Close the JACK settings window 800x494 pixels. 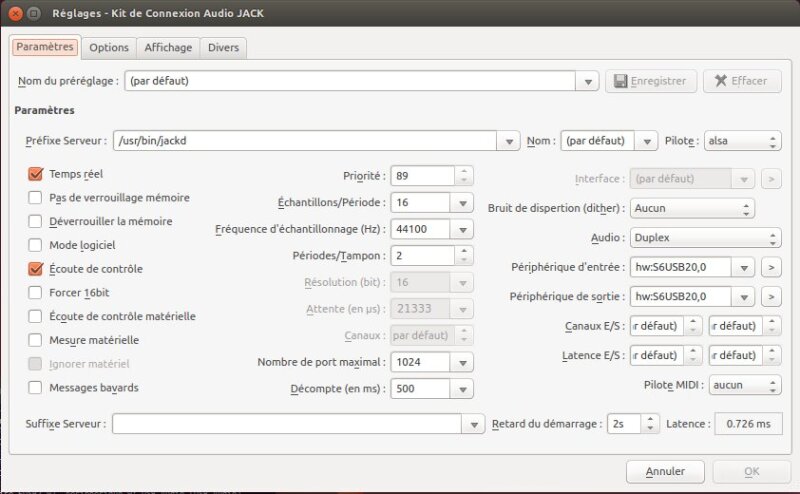pos(16,13)
